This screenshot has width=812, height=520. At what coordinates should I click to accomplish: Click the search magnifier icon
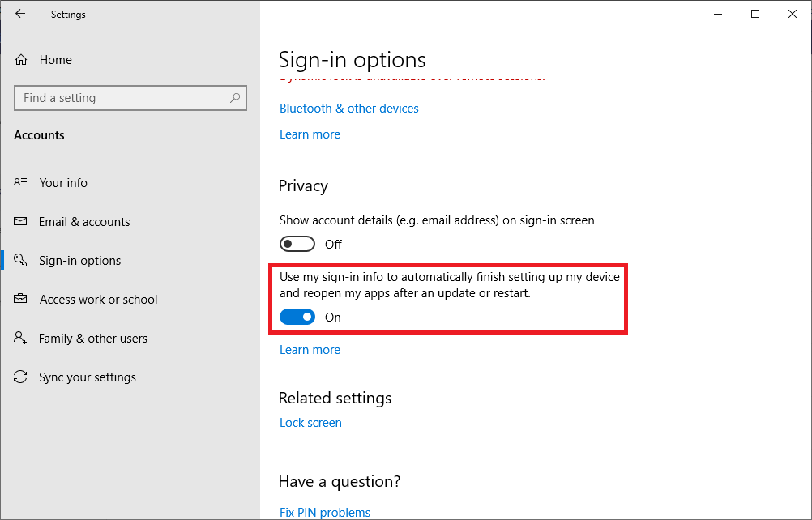point(235,98)
